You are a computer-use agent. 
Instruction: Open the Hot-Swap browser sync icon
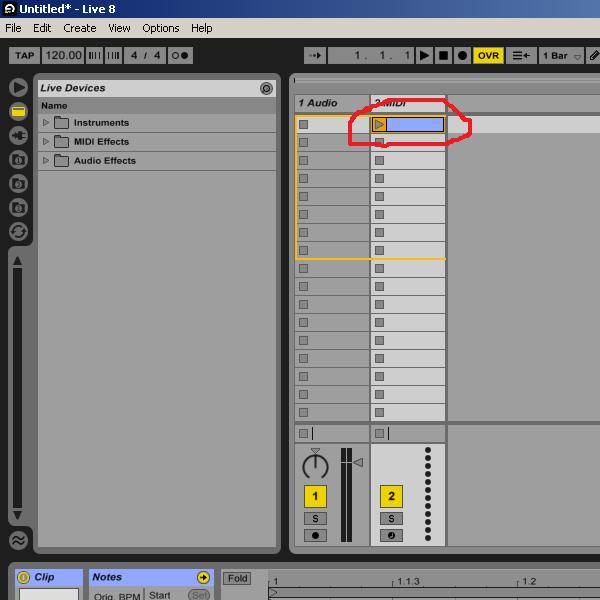[18, 231]
